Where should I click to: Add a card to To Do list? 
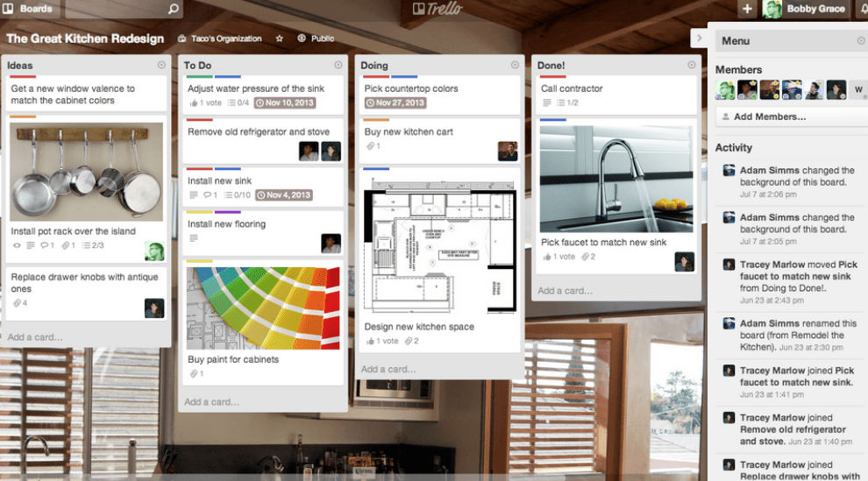[212, 402]
